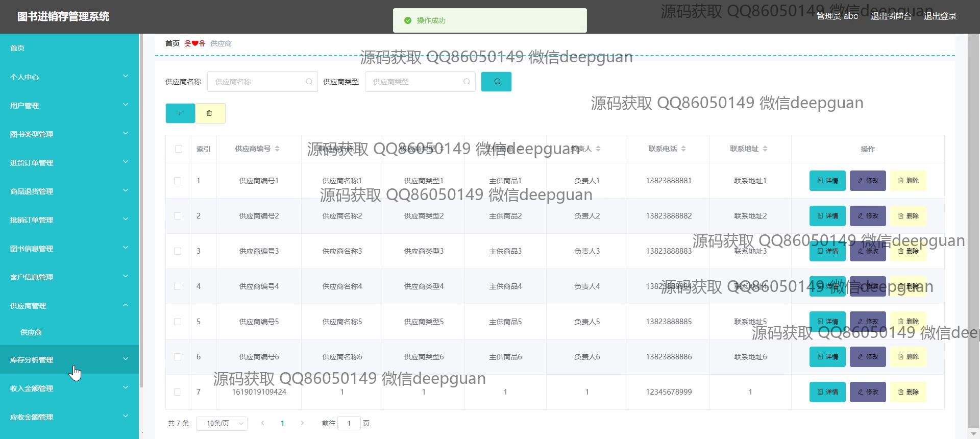The width and height of the screenshot is (980, 439).
Task: Open the 10条/页 page size dropdown
Action: point(222,423)
